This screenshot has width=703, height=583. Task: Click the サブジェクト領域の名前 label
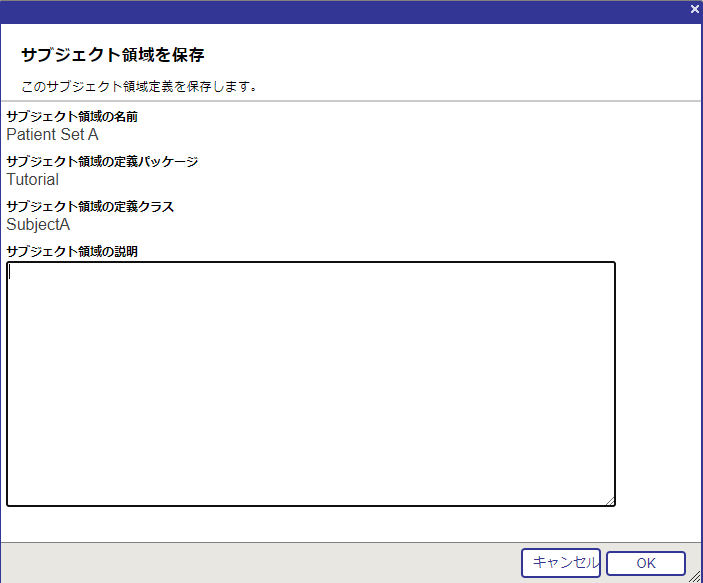(72, 116)
